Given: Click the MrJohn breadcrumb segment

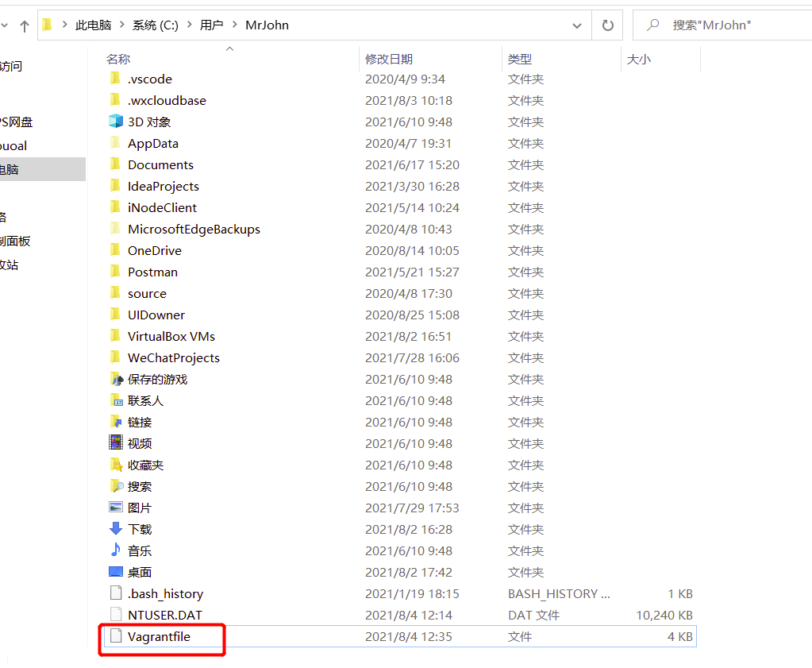Looking at the screenshot, I should pyautogui.click(x=267, y=25).
